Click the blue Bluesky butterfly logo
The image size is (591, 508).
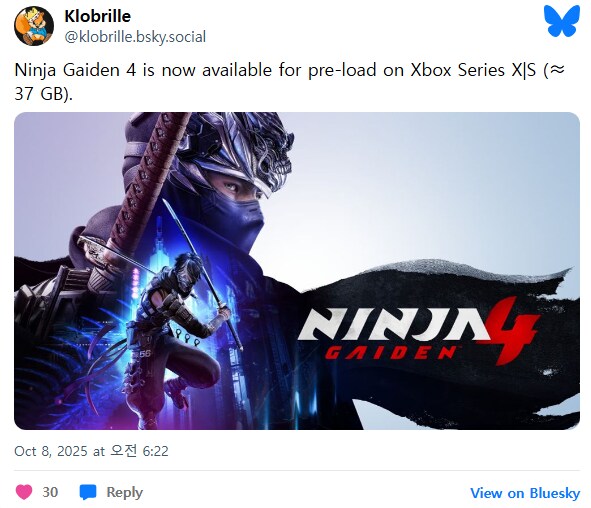point(562,21)
